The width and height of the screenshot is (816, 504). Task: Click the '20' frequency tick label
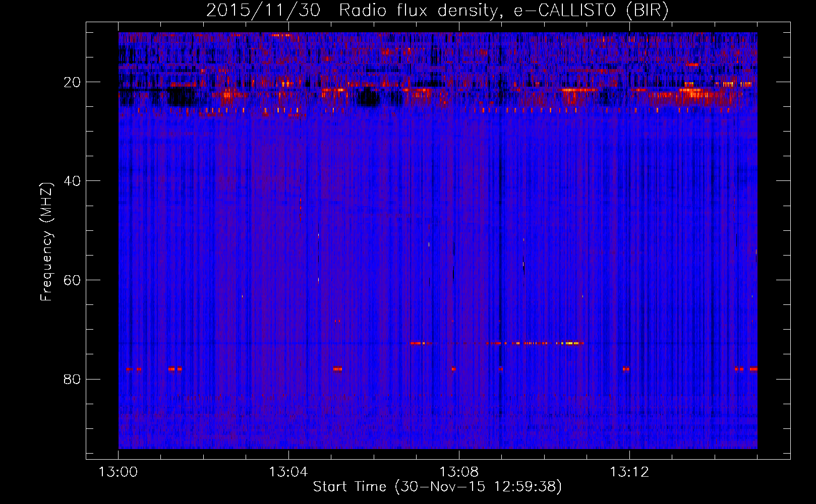pyautogui.click(x=73, y=82)
